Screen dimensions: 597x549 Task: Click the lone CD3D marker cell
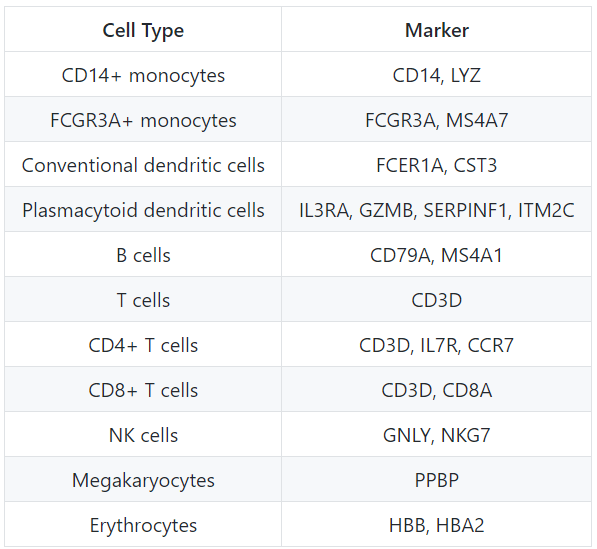coord(436,300)
